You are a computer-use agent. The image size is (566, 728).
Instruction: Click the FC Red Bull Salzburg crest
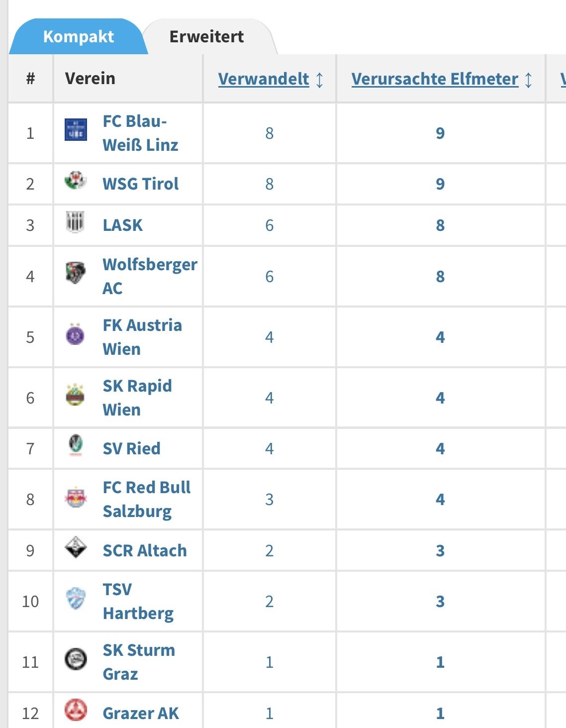point(76,497)
